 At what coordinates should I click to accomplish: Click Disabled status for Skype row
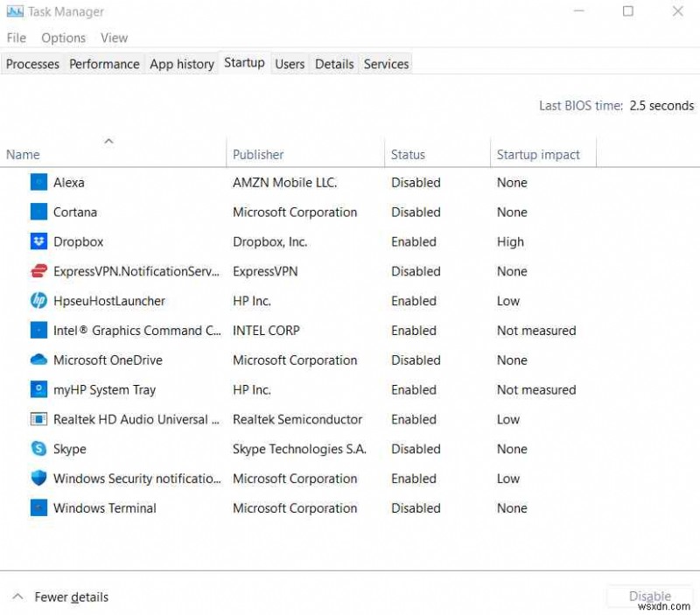pos(416,449)
